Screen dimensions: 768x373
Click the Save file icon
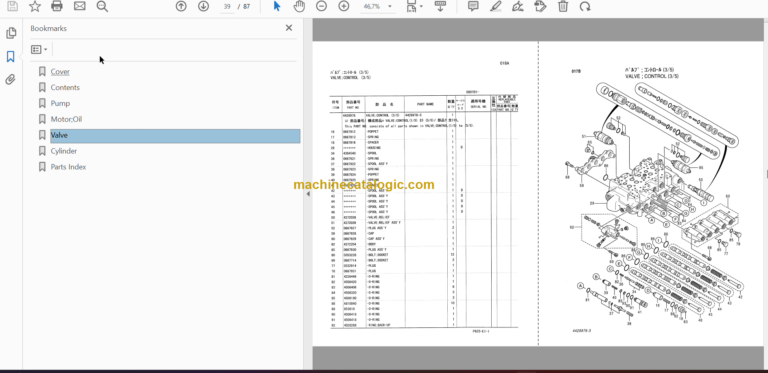coord(12,6)
